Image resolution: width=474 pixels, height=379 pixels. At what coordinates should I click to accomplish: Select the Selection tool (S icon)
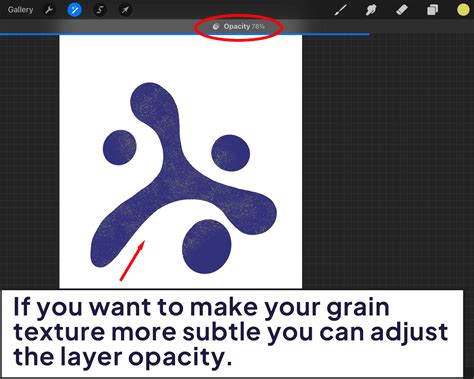pos(100,10)
